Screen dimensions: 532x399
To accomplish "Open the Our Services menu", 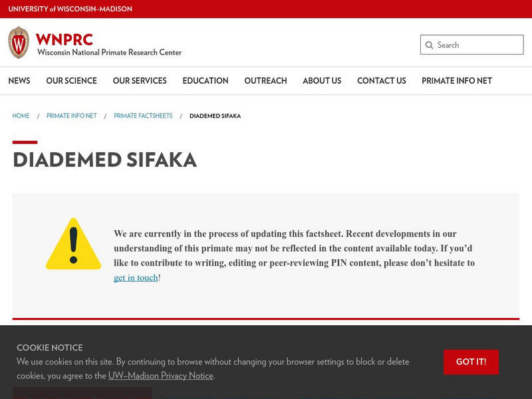I will tap(140, 80).
